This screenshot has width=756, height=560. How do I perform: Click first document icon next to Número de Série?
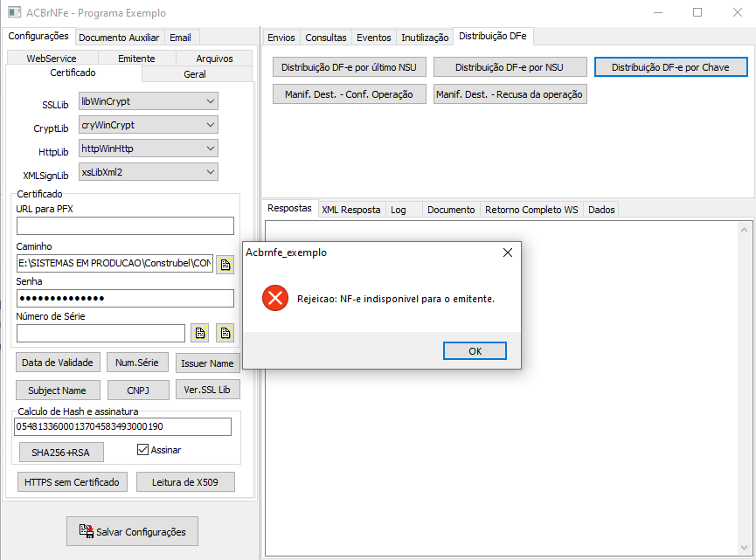coord(199,333)
